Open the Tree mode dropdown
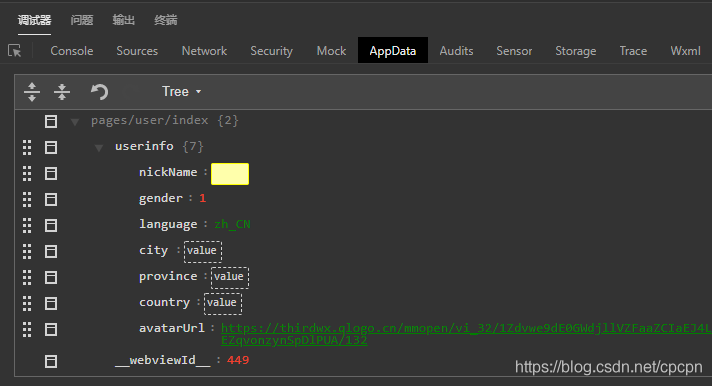712x386 pixels. pos(181,91)
